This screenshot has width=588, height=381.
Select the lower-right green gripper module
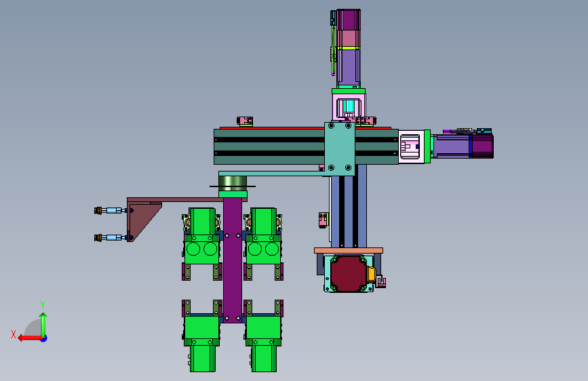(x=264, y=336)
